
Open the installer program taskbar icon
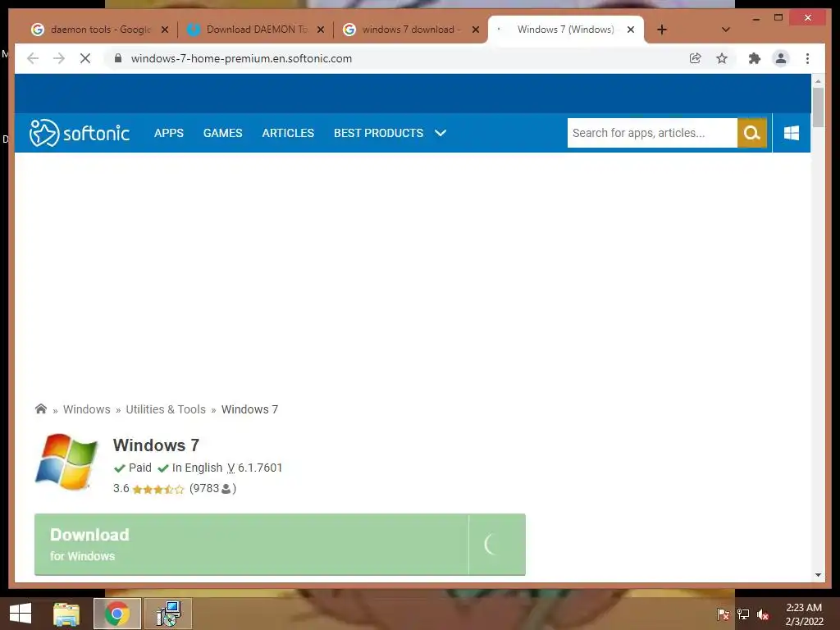(168, 614)
